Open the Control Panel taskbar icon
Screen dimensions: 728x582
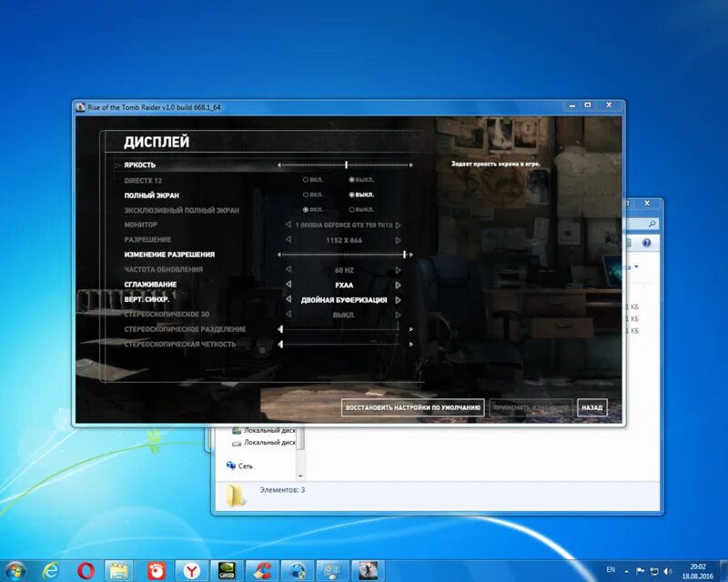click(x=332, y=571)
